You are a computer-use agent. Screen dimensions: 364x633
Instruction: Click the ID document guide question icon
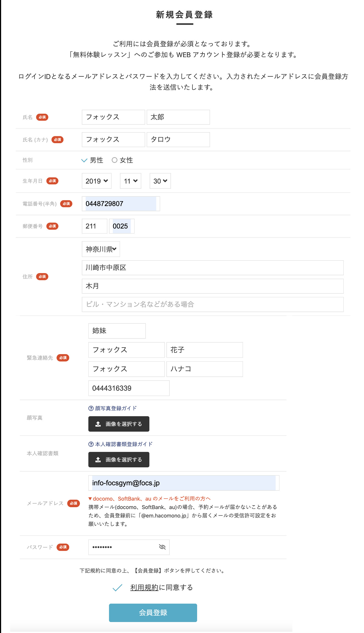tap(91, 444)
